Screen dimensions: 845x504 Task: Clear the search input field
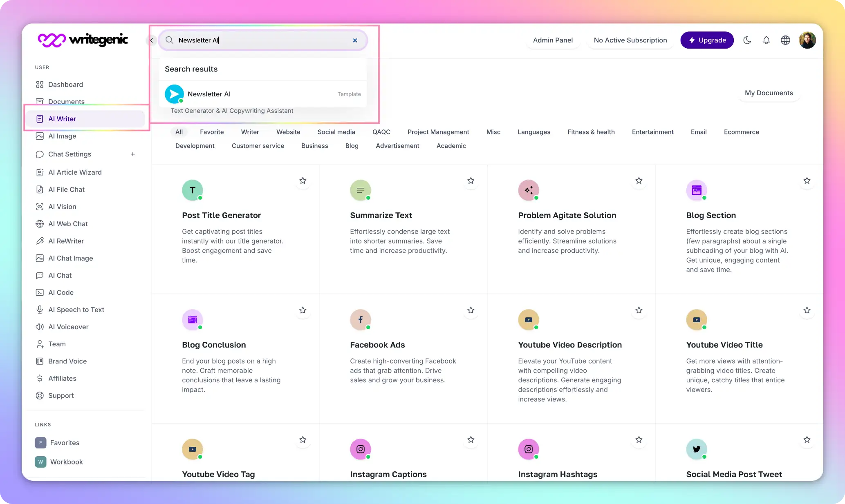(x=354, y=40)
